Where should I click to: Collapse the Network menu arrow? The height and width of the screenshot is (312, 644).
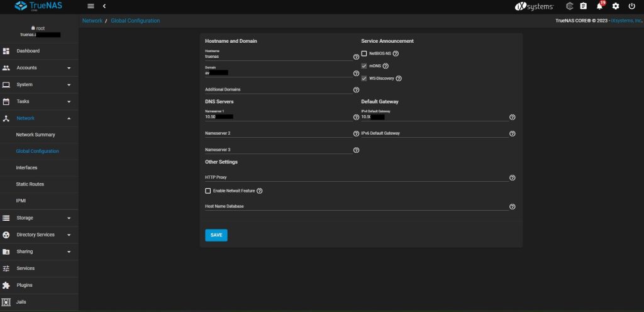[69, 118]
